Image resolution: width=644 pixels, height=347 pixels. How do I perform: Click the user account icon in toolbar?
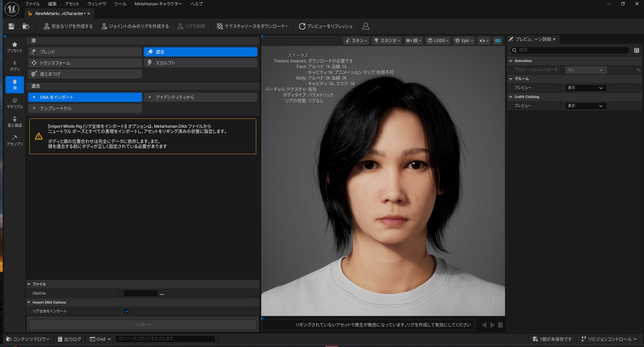coord(366,26)
